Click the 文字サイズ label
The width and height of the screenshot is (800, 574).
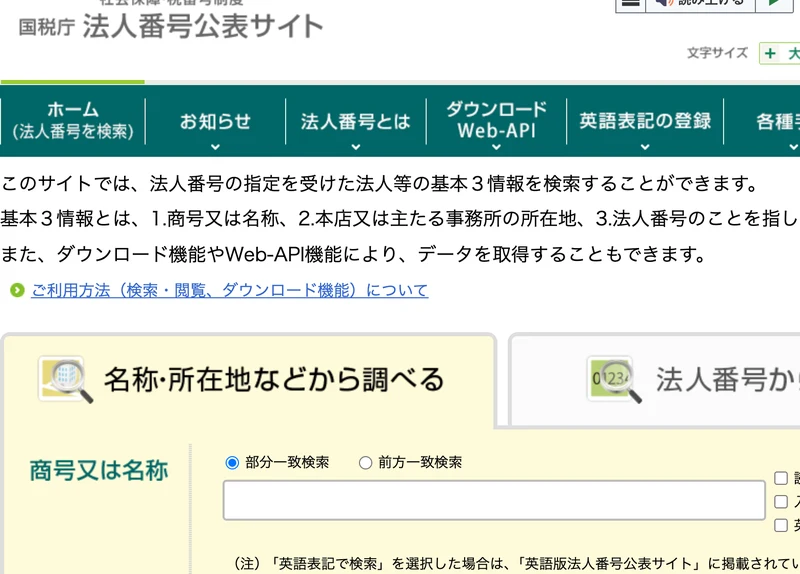pos(717,53)
